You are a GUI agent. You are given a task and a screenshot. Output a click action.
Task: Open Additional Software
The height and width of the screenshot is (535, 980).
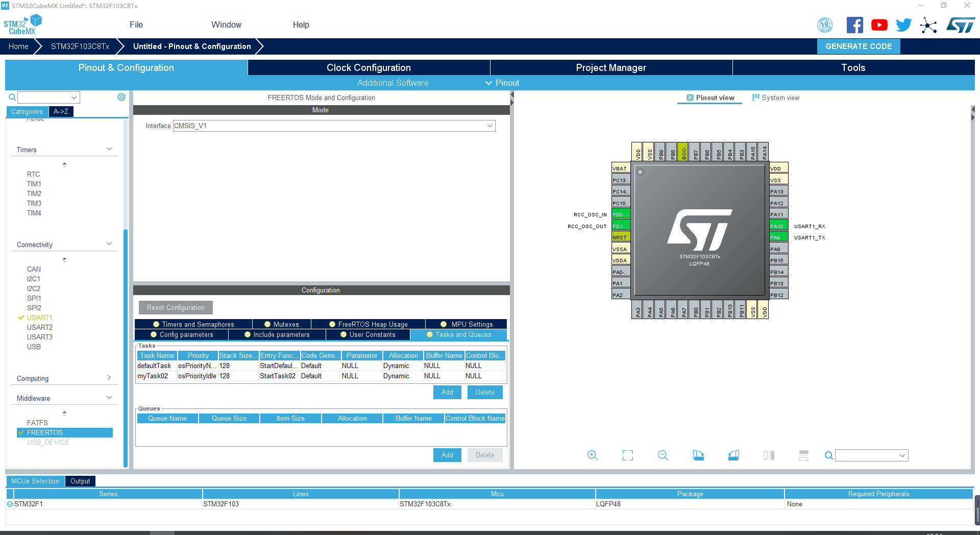click(x=393, y=83)
